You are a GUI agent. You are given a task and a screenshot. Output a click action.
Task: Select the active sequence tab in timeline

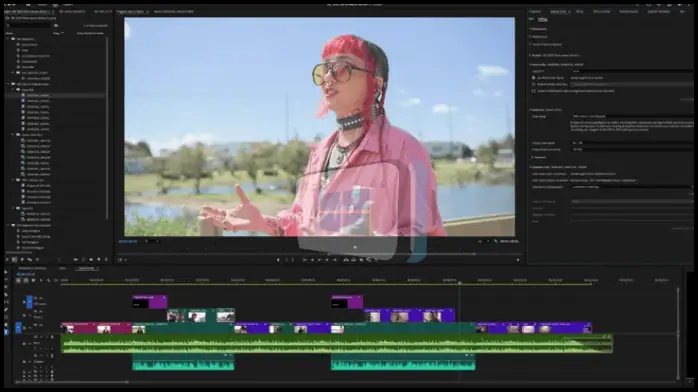pyautogui.click(x=86, y=268)
